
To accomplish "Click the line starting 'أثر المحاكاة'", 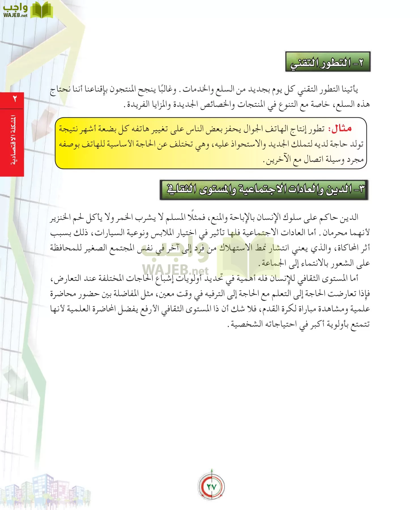I will (210, 248).
